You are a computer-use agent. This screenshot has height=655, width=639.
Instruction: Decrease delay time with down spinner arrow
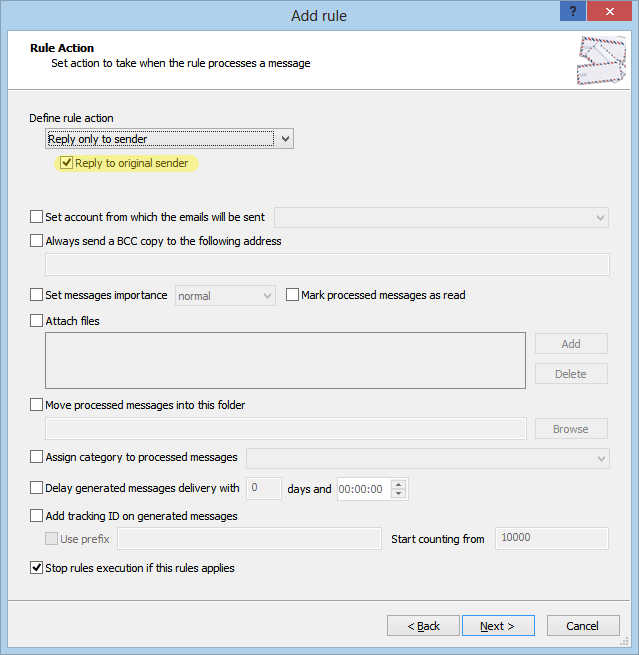tap(398, 493)
